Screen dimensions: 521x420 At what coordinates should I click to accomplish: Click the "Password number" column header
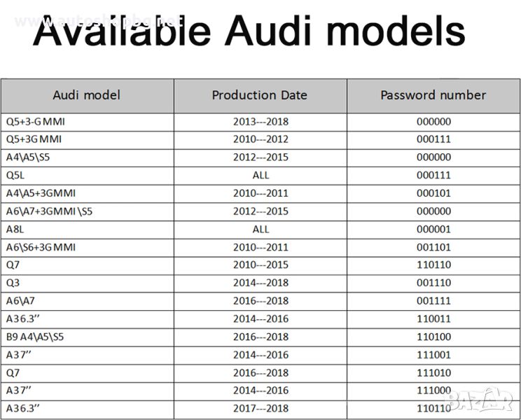[x=433, y=95]
